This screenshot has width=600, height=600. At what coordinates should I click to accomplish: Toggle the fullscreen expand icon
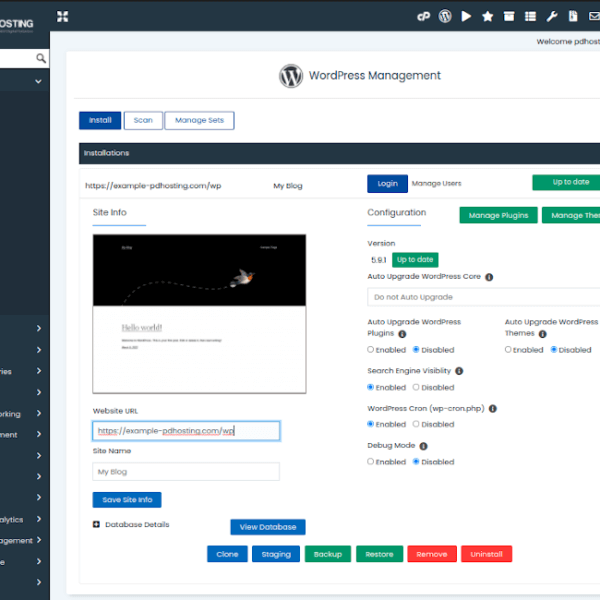(62, 16)
